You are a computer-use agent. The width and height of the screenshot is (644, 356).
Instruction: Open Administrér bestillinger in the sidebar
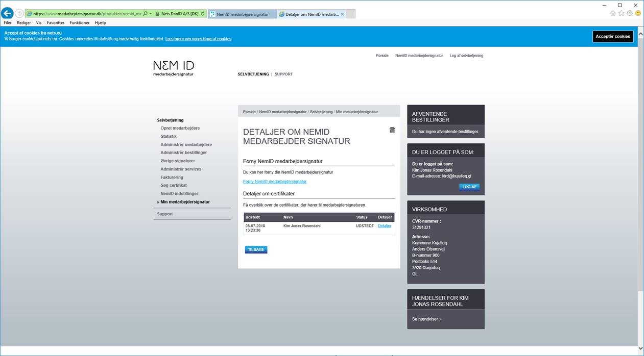point(183,153)
